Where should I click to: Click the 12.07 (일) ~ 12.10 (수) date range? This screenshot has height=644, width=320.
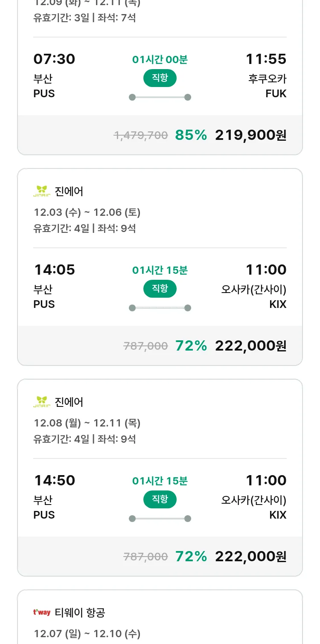pyautogui.click(x=87, y=634)
